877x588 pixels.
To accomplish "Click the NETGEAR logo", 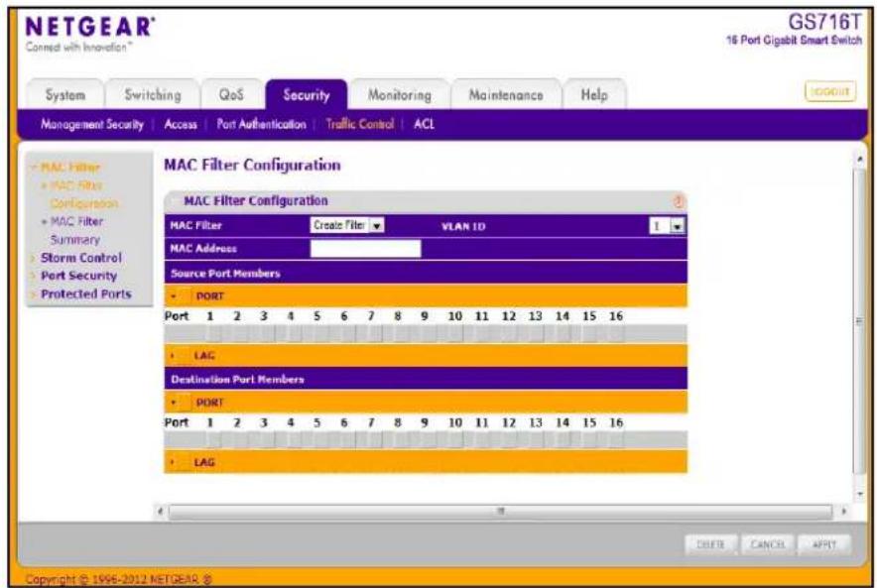I will 90,27.
